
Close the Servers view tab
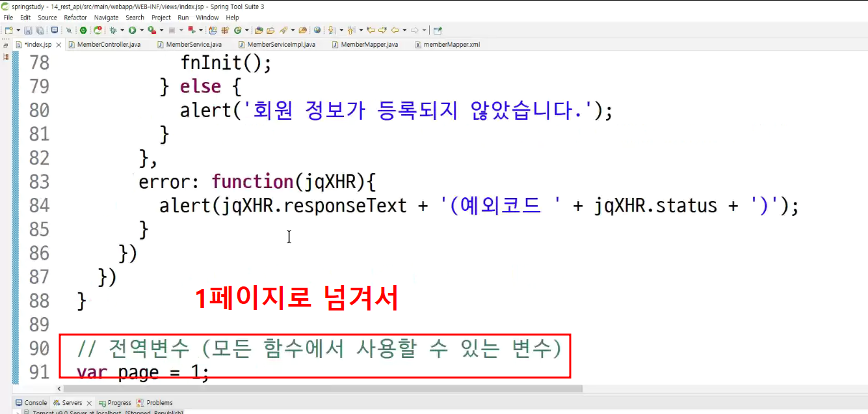point(89,403)
